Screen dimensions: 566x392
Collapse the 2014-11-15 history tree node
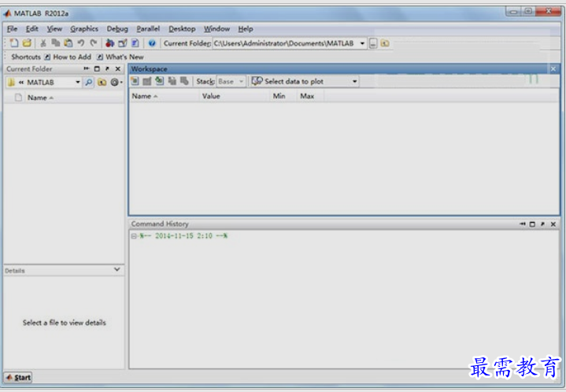pos(134,236)
